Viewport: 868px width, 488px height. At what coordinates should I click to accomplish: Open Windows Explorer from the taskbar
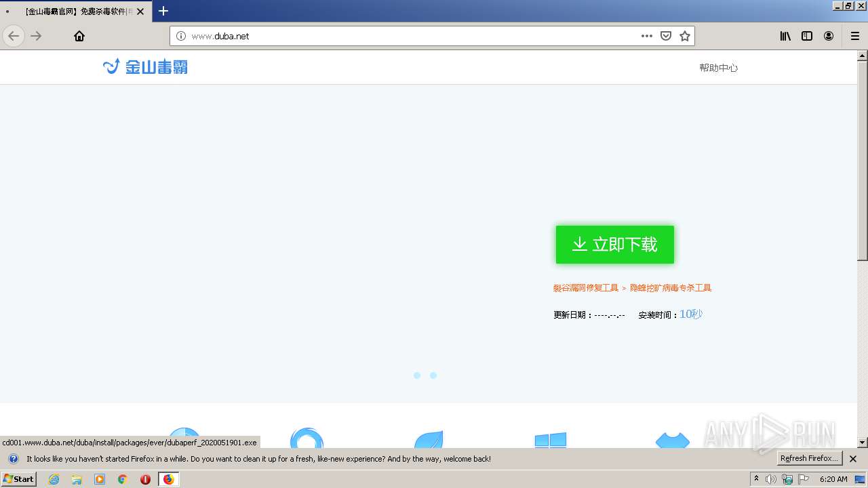coord(77,479)
